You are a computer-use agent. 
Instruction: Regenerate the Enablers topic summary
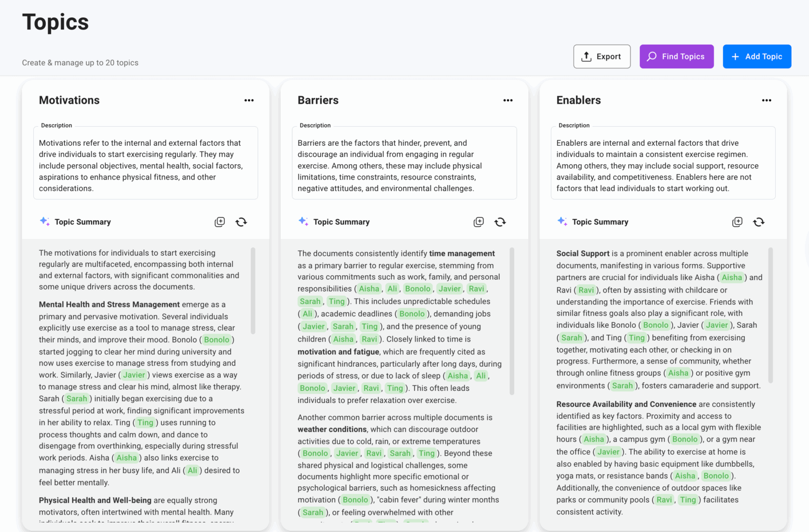point(758,222)
